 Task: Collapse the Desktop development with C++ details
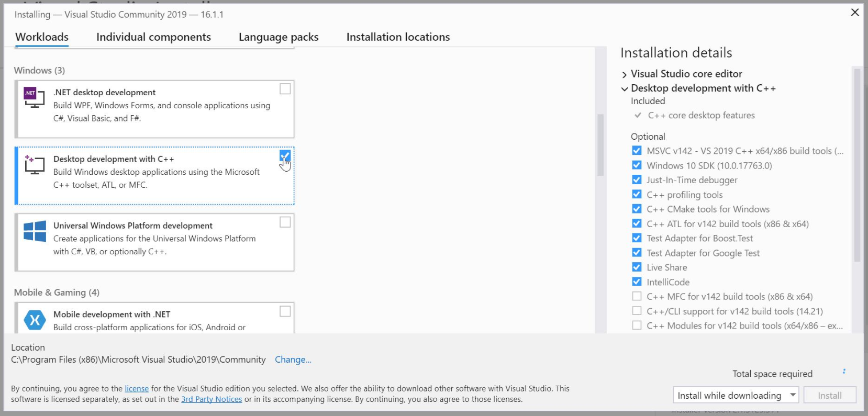tap(624, 89)
